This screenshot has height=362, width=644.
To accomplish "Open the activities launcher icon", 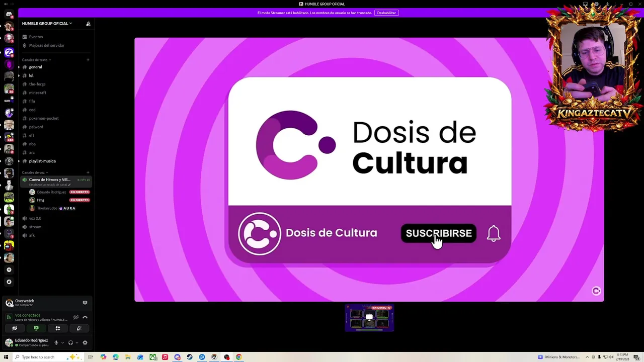I will coord(58,328).
